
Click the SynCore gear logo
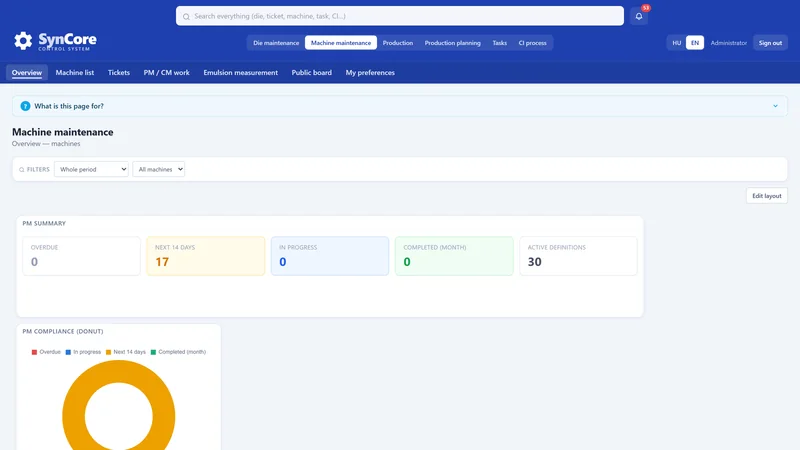click(23, 41)
